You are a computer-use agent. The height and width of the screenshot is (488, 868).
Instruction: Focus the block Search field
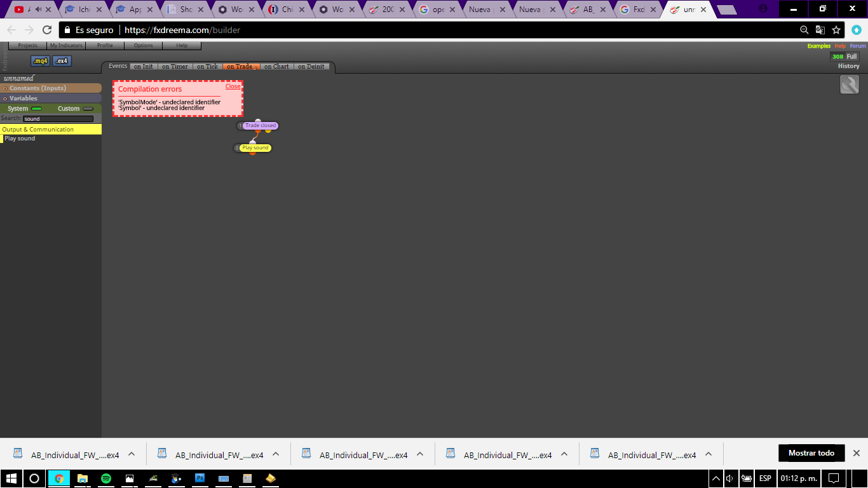58,119
